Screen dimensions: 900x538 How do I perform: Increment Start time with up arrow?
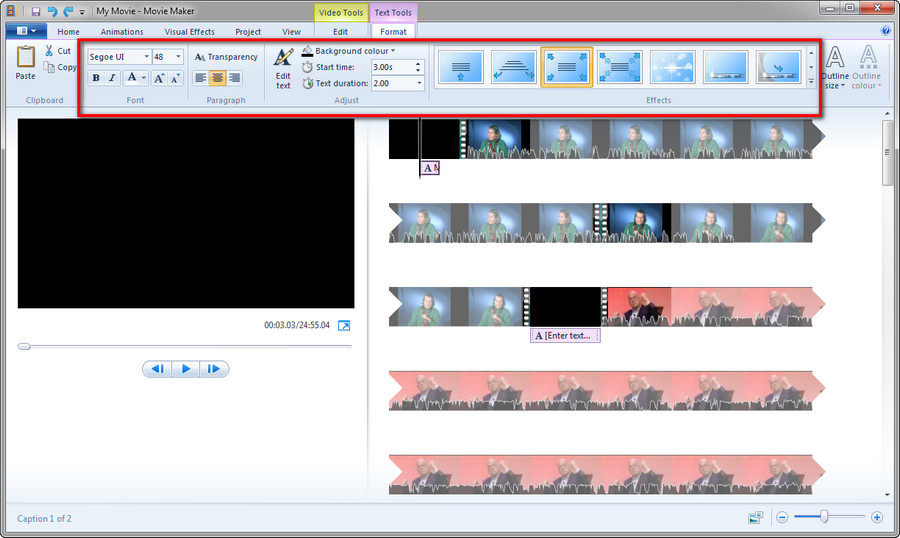[418, 64]
